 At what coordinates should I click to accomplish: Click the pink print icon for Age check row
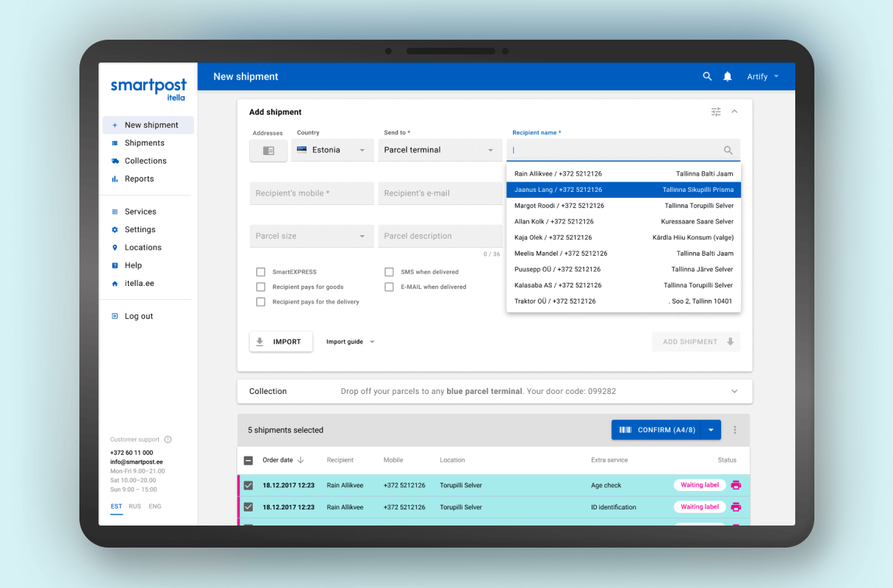click(x=736, y=485)
